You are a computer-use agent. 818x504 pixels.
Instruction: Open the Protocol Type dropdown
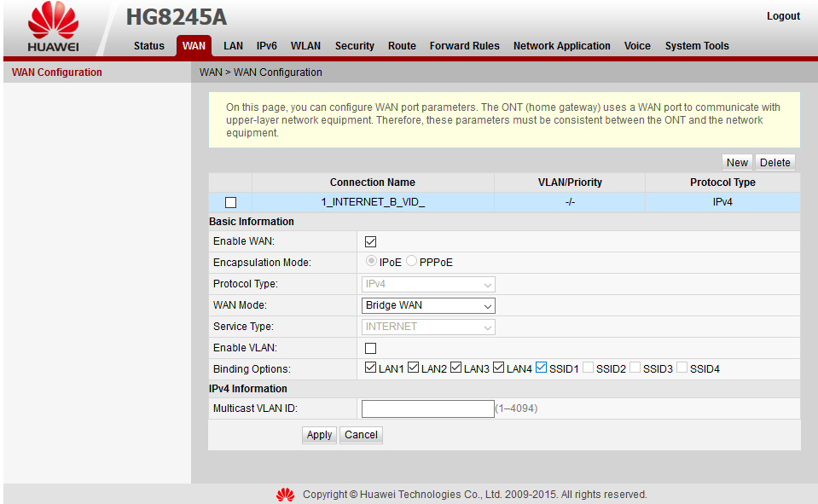coord(428,284)
